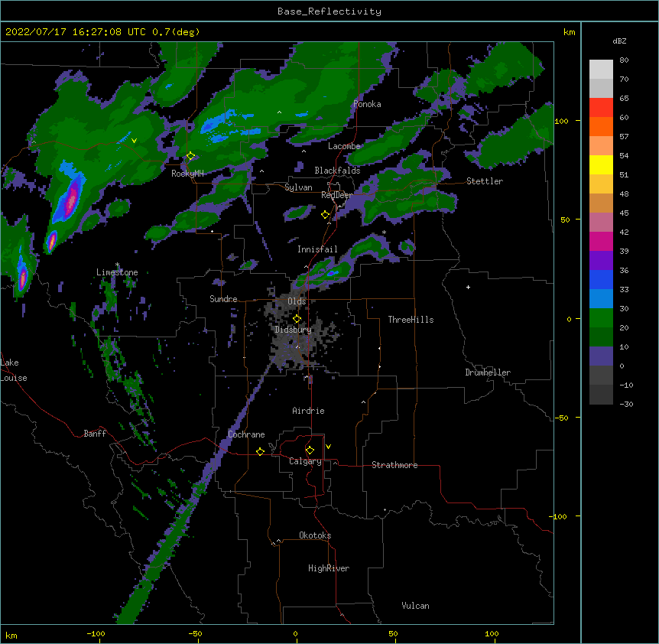Select the Airdrie city label

pos(308,411)
